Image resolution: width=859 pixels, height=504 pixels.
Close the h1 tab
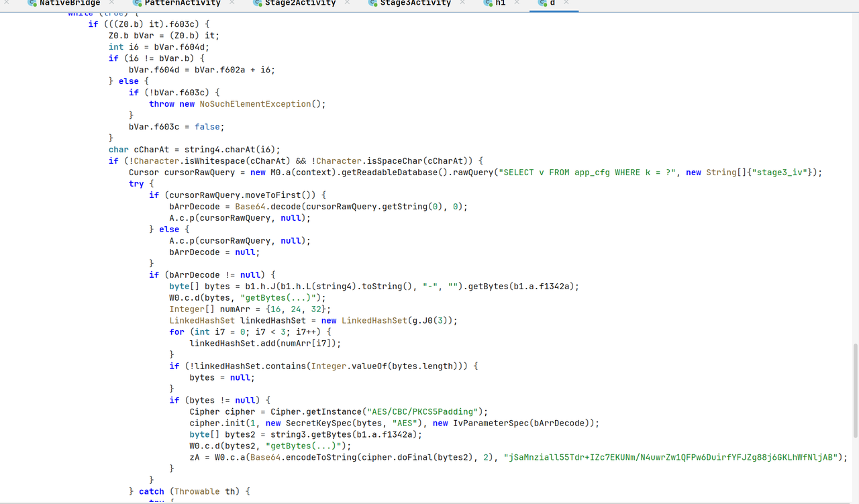[518, 3]
